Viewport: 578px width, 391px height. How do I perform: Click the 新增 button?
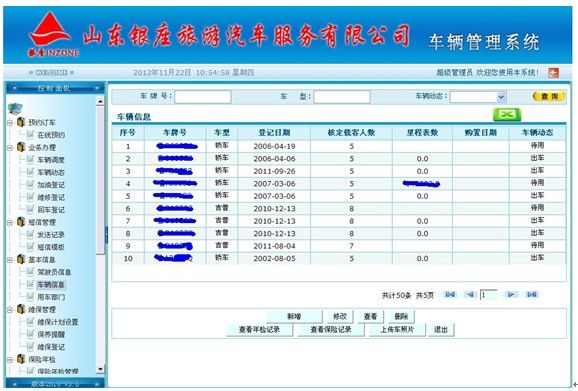[294, 316]
